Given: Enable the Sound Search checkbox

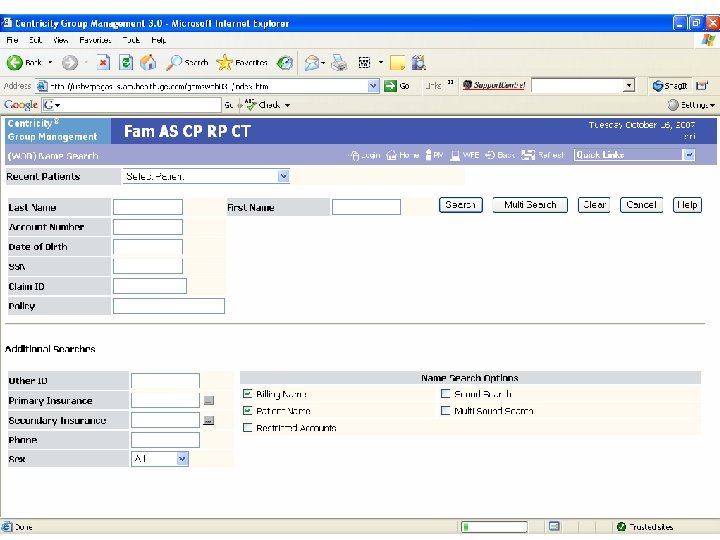Looking at the screenshot, I should point(445,394).
